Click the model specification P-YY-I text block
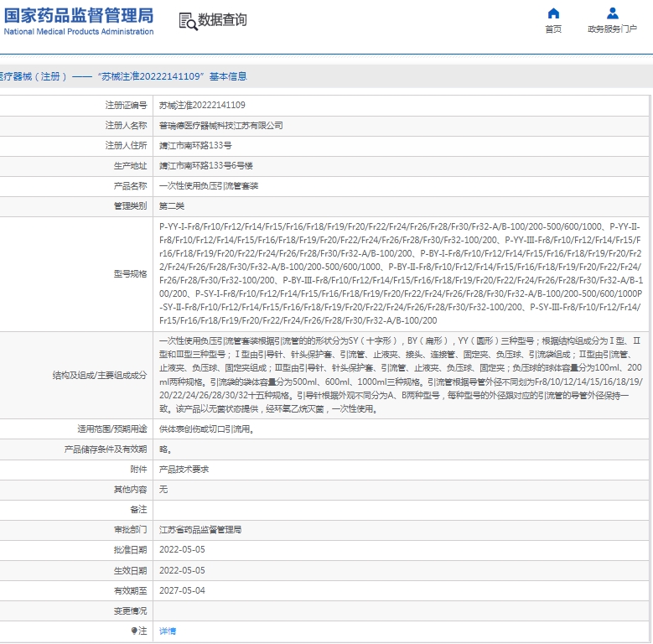The height and width of the screenshot is (644, 653). [x=401, y=273]
